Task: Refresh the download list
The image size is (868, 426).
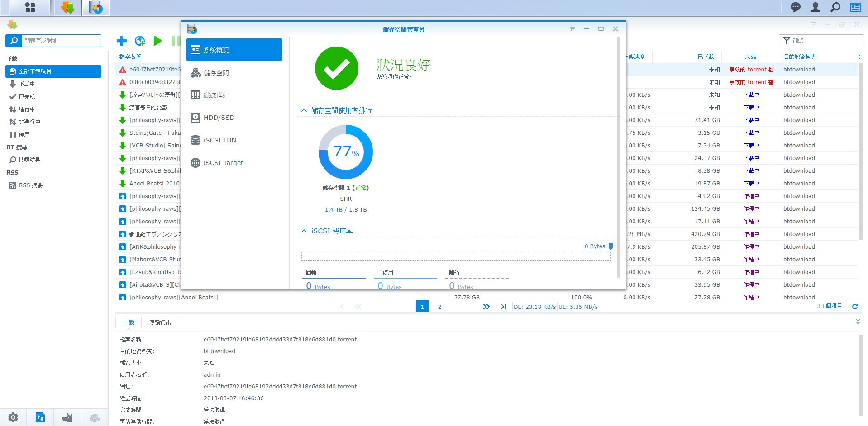Action: click(855, 307)
